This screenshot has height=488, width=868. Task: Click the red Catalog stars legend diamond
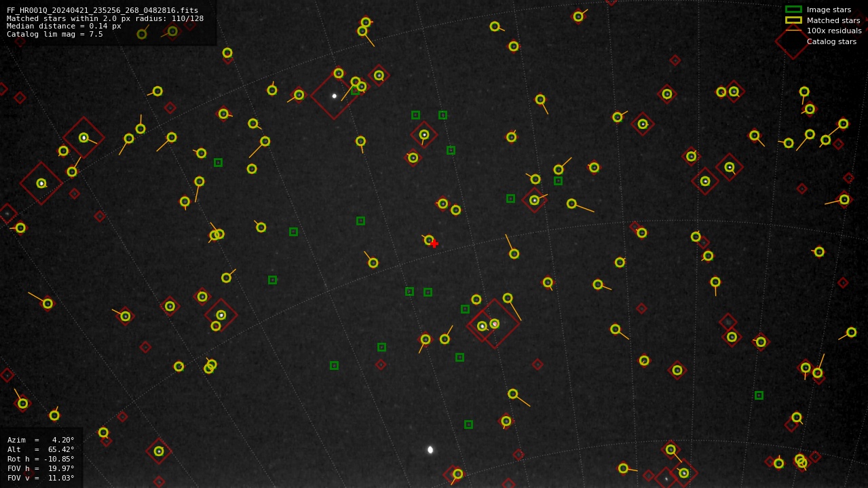[793, 41]
